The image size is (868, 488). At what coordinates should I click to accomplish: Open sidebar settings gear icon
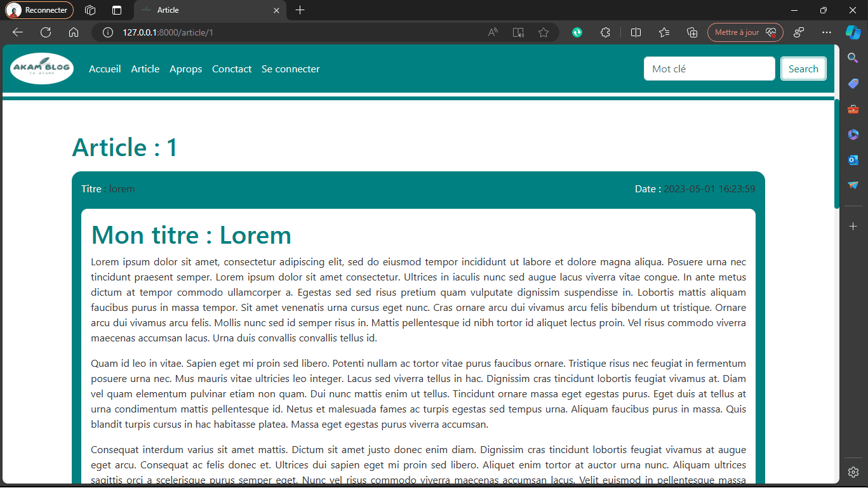(x=853, y=472)
